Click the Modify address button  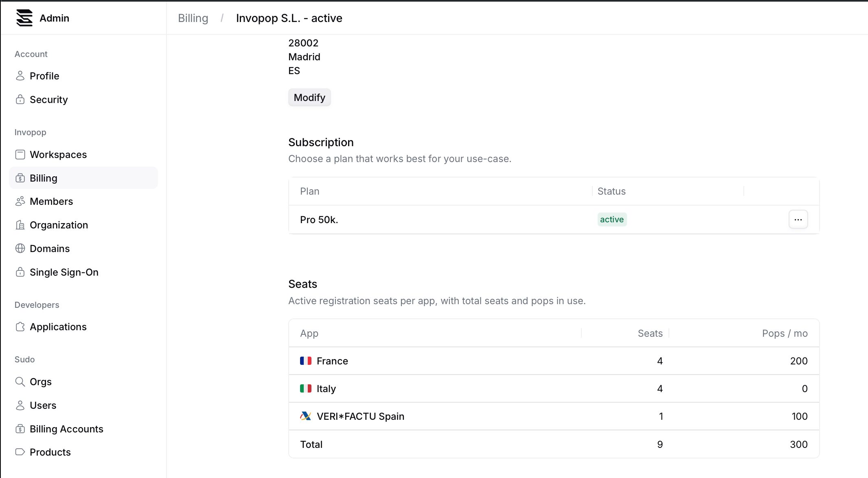tap(309, 97)
